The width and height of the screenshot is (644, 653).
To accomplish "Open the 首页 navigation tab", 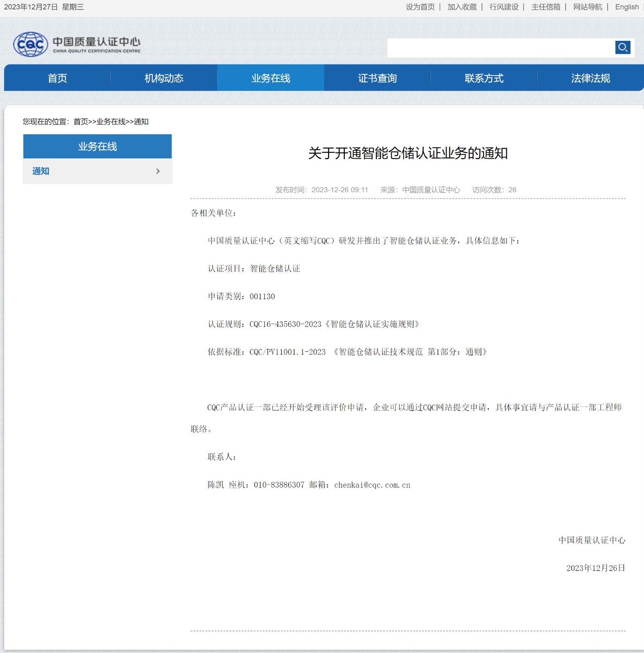I will pos(57,78).
